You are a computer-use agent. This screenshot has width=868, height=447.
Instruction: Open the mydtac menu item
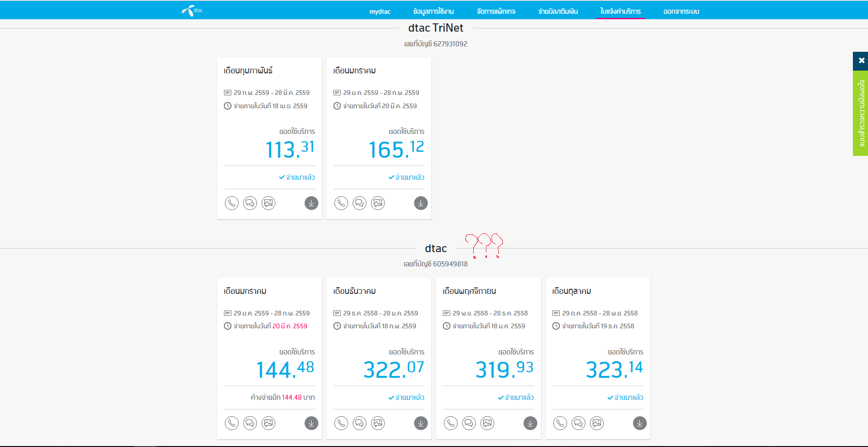(x=380, y=11)
